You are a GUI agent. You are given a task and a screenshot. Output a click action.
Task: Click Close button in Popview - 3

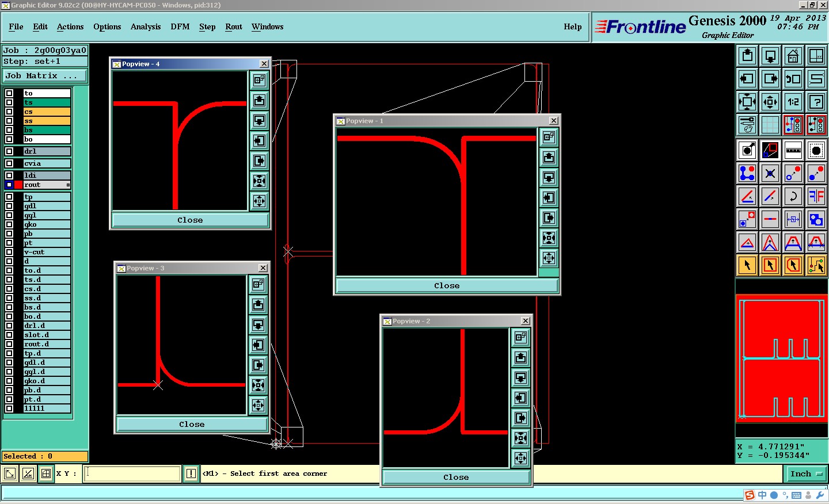[x=192, y=424]
